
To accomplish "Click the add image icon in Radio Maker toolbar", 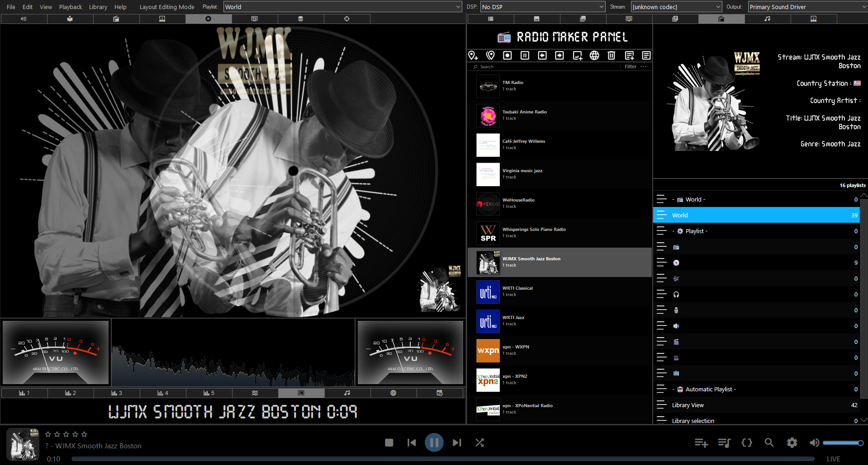I will (577, 55).
